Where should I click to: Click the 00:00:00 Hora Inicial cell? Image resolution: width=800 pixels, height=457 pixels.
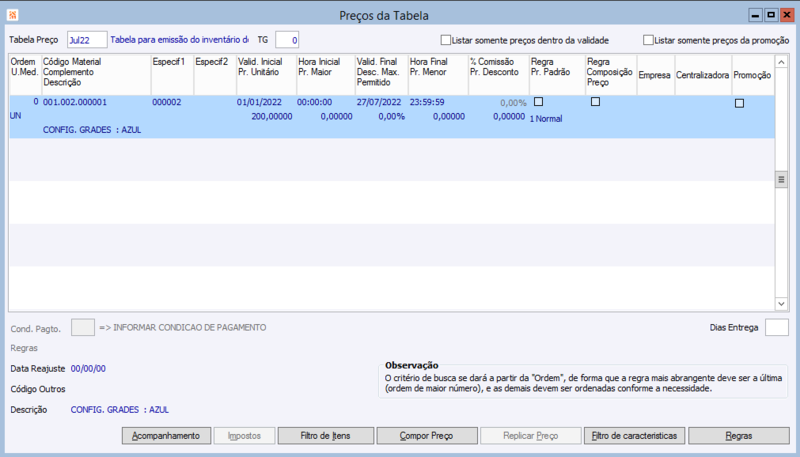(x=314, y=102)
